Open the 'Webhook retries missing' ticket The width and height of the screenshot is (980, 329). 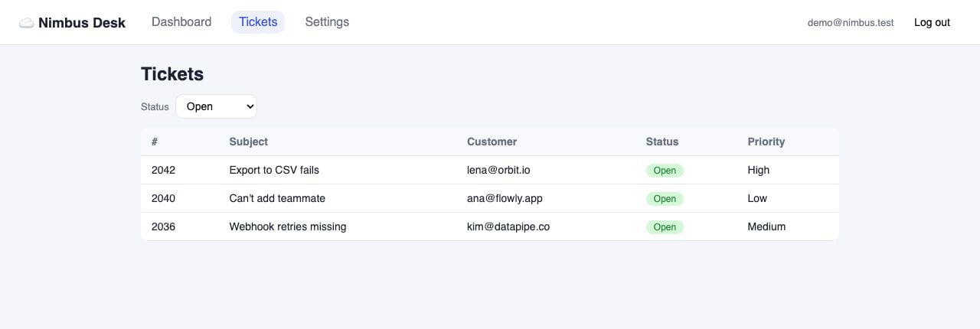pos(288,226)
